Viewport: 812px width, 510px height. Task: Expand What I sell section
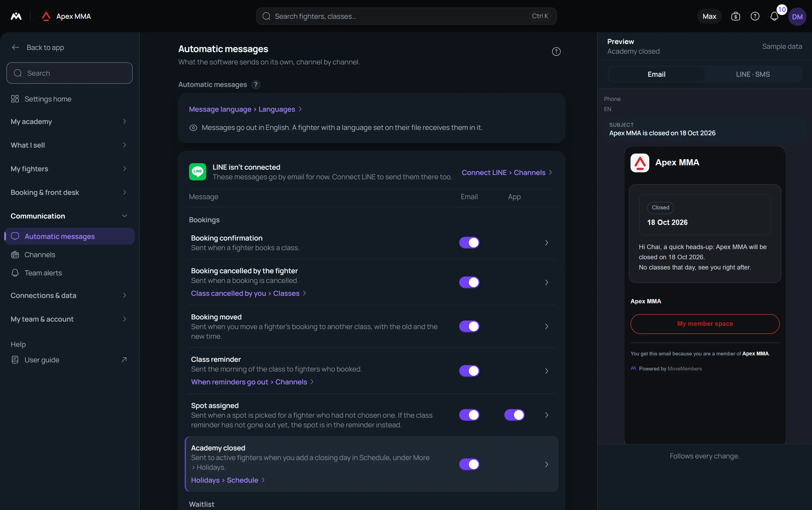(70, 145)
